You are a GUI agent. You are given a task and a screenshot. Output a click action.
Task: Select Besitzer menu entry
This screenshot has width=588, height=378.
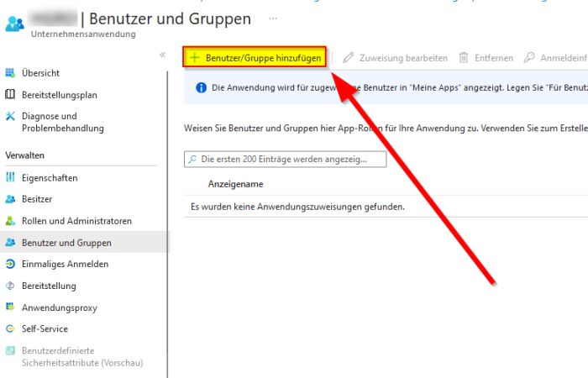pos(37,199)
